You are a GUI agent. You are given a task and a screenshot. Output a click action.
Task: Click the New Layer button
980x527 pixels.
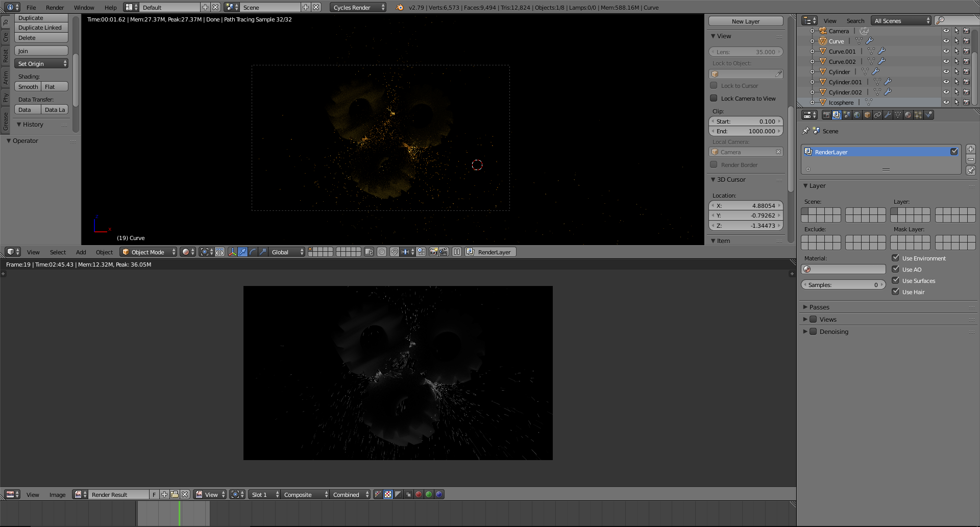(x=746, y=21)
